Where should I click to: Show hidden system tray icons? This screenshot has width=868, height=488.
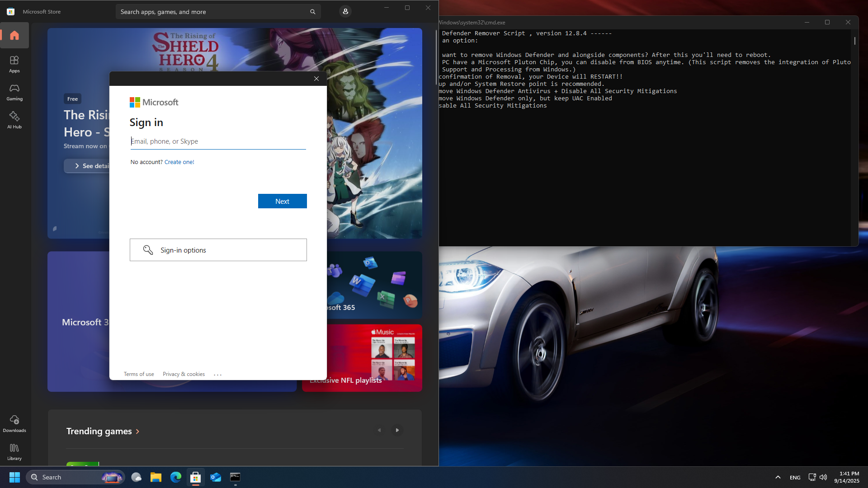click(x=778, y=477)
